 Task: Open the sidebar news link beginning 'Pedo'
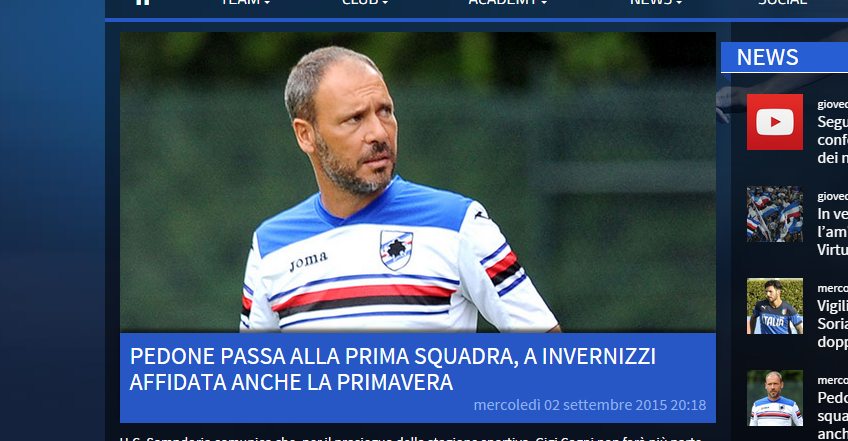pos(833,415)
